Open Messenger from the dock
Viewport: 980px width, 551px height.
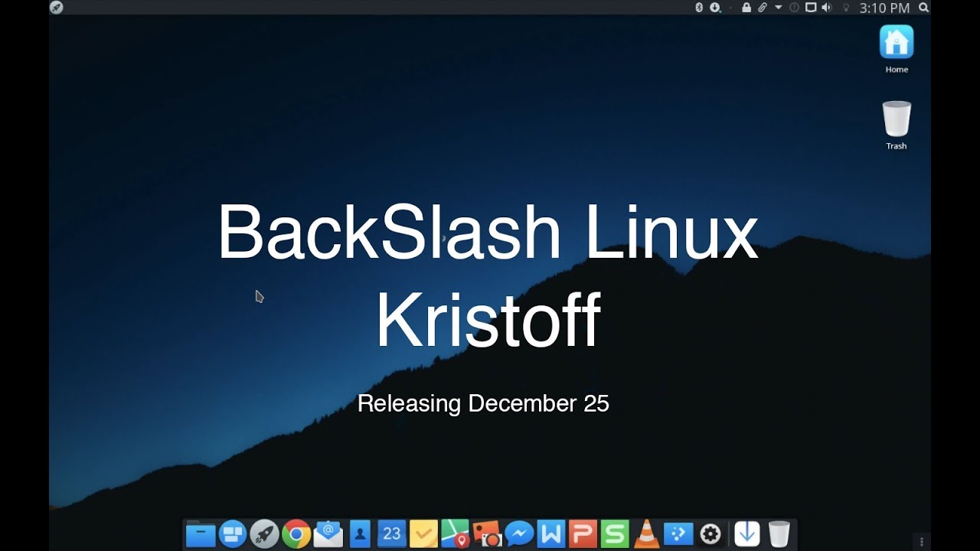pyautogui.click(x=519, y=533)
